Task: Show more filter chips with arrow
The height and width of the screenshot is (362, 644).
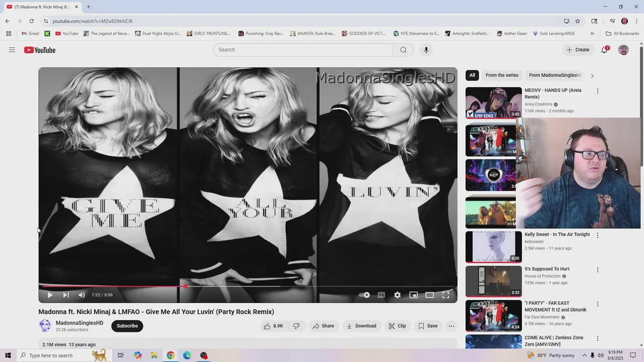Action: coord(592,76)
